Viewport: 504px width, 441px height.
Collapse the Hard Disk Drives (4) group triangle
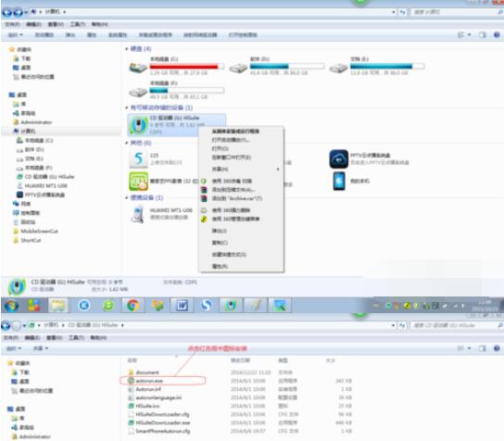pyautogui.click(x=127, y=49)
